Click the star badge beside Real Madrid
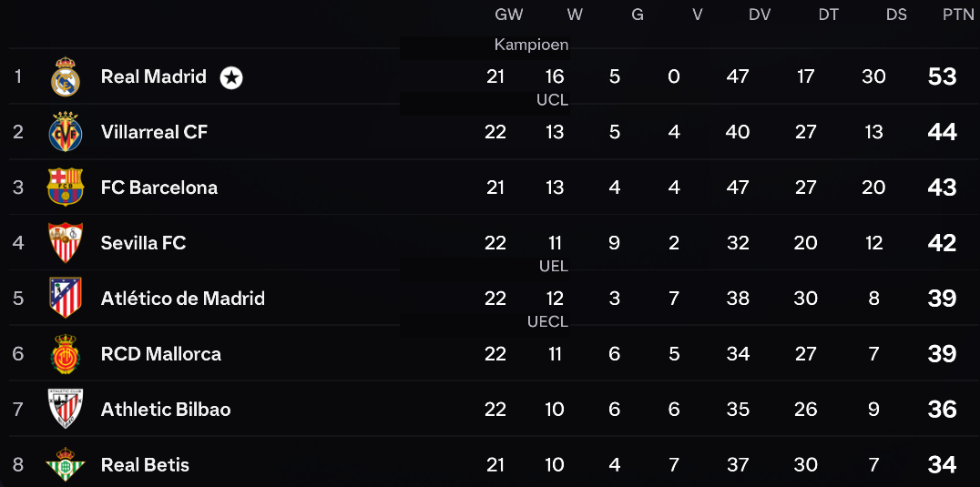 [231, 77]
